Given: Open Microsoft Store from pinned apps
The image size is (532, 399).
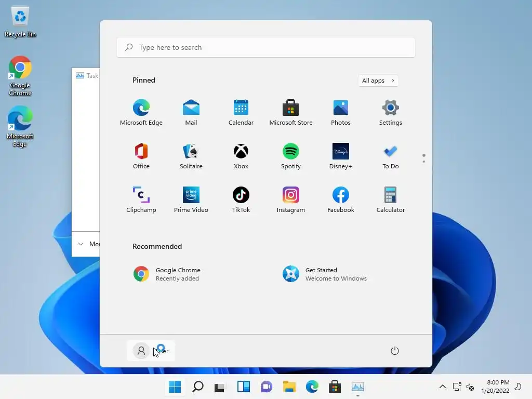Looking at the screenshot, I should 291,113.
